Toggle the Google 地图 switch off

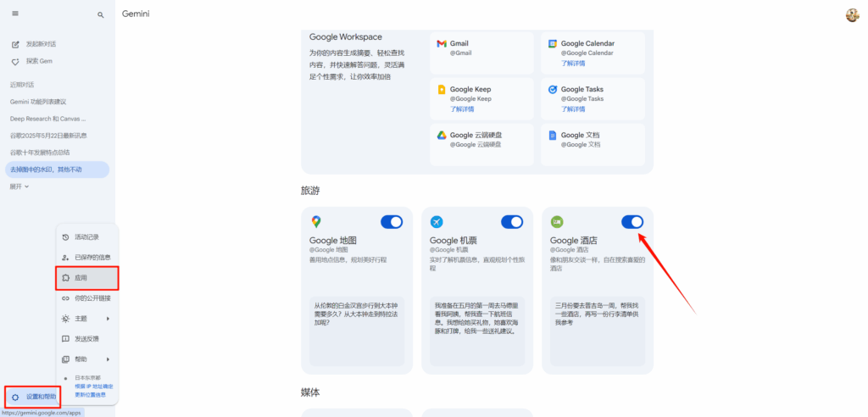click(x=392, y=222)
